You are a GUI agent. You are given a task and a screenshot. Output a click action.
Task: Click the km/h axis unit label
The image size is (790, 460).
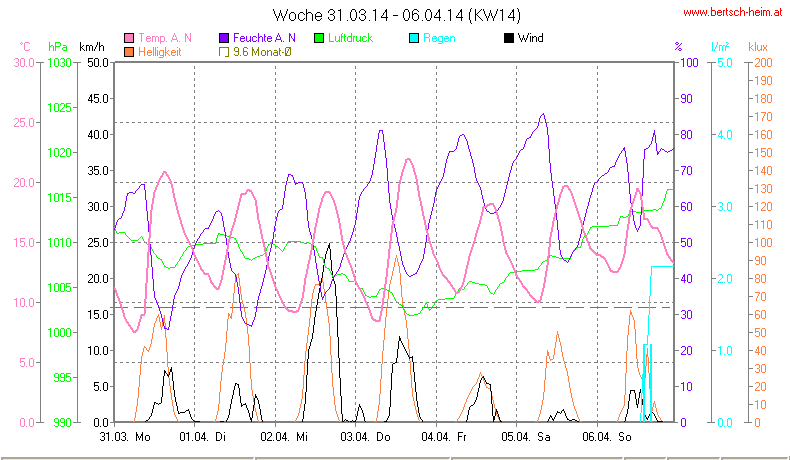pyautogui.click(x=92, y=47)
